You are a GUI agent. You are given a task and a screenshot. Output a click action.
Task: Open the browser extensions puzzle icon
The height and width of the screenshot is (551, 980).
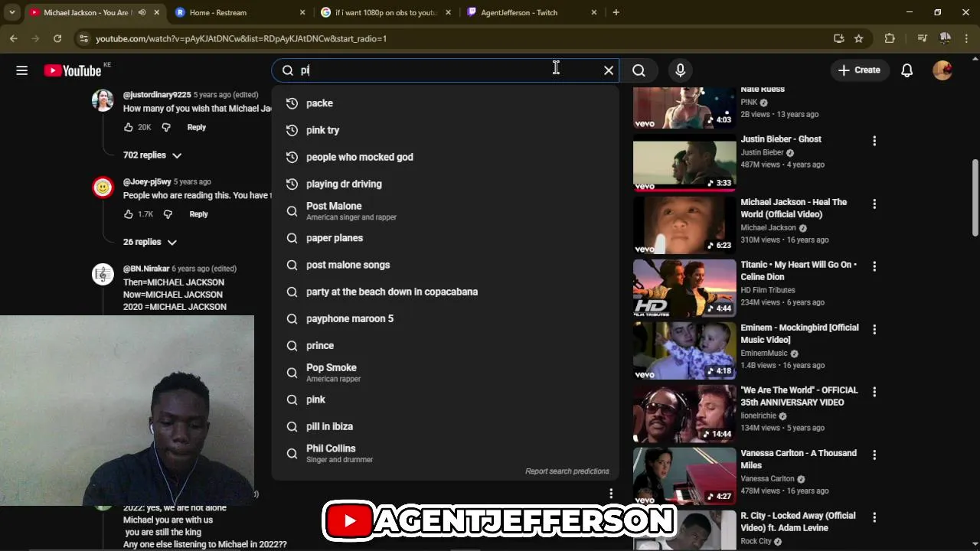(890, 38)
